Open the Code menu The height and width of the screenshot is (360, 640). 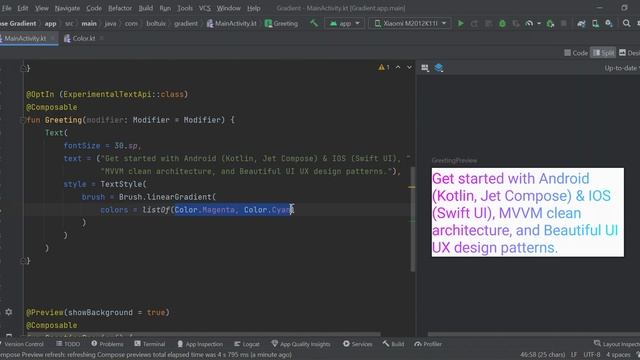tap(94, 8)
